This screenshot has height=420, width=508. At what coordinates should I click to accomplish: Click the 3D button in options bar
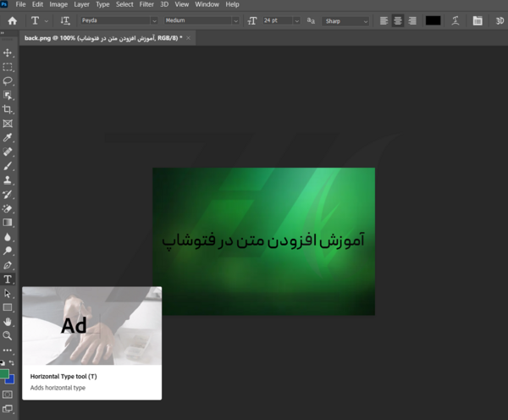coord(500,20)
